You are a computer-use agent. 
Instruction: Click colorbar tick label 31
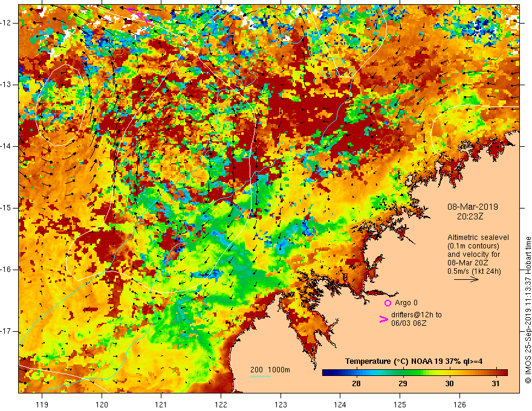click(x=496, y=384)
